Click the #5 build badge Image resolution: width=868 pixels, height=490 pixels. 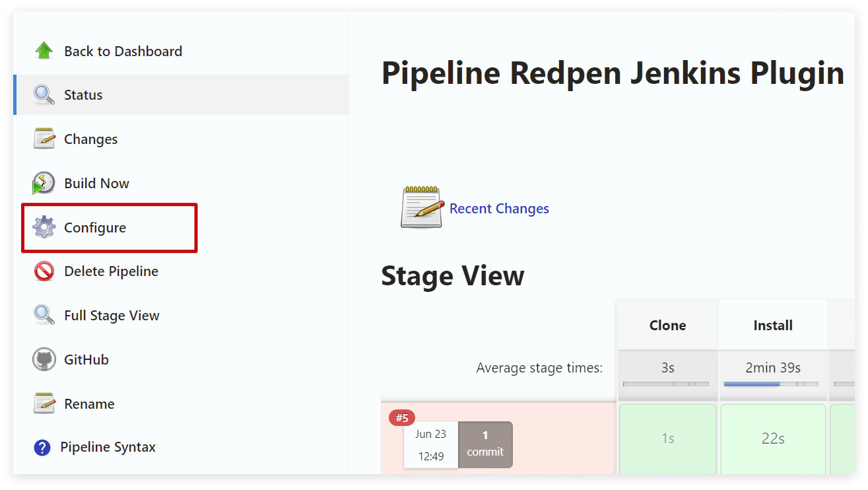coord(402,418)
